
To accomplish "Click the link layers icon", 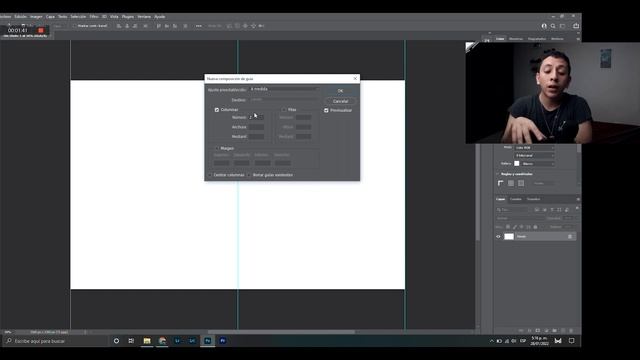I will point(521,330).
